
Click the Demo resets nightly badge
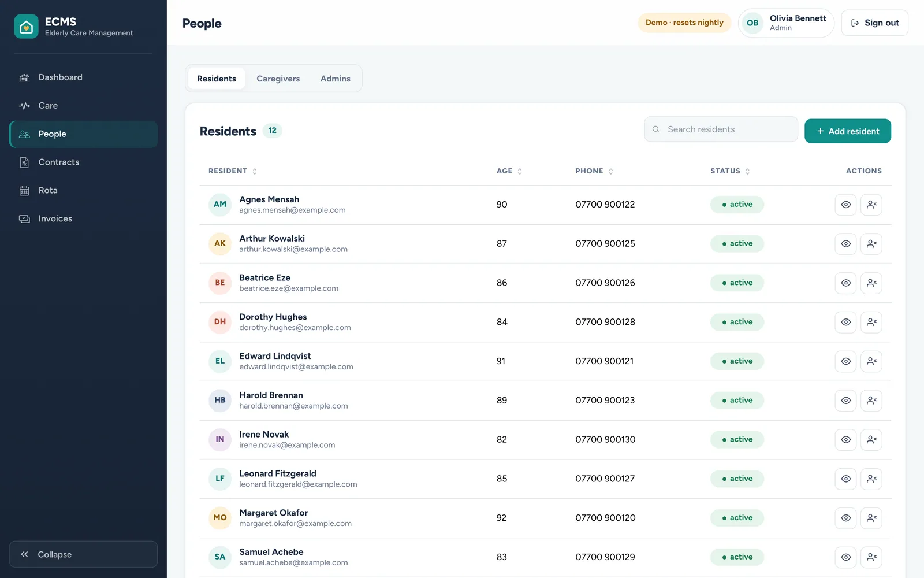point(684,23)
